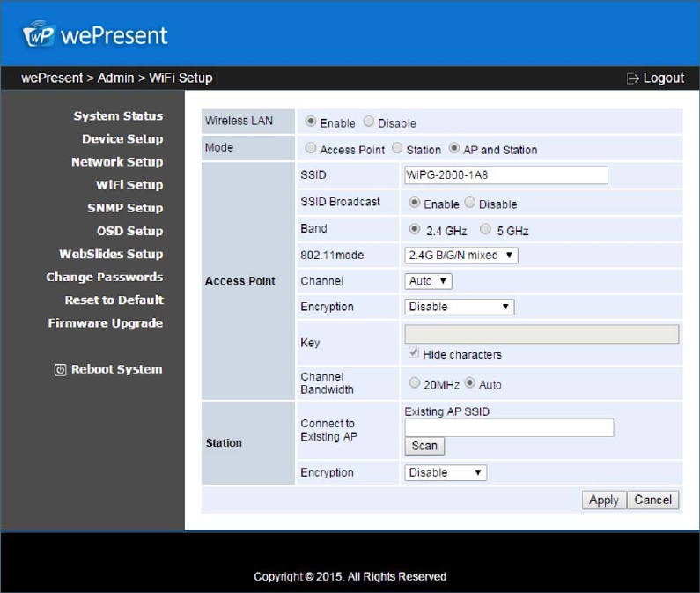The height and width of the screenshot is (593, 700).
Task: Click the "Channel Bandwidth" label
Action: (x=327, y=383)
